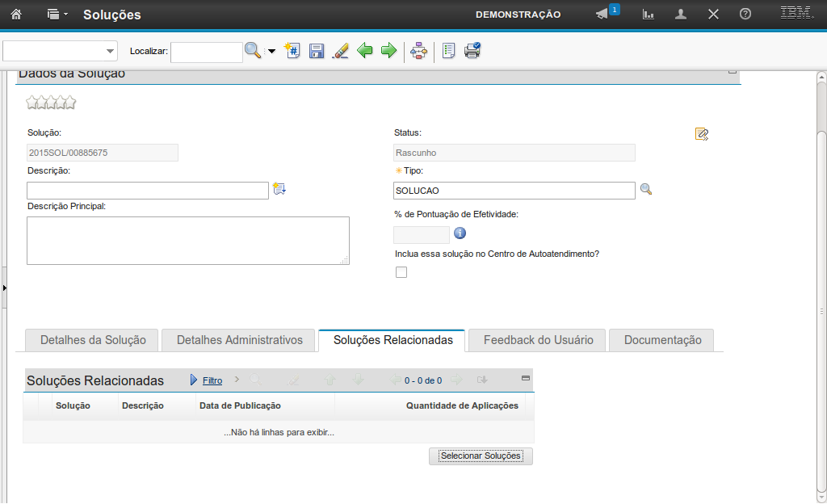827x504 pixels.
Task: Open Tipo value lookup magnifier
Action: [x=646, y=190]
